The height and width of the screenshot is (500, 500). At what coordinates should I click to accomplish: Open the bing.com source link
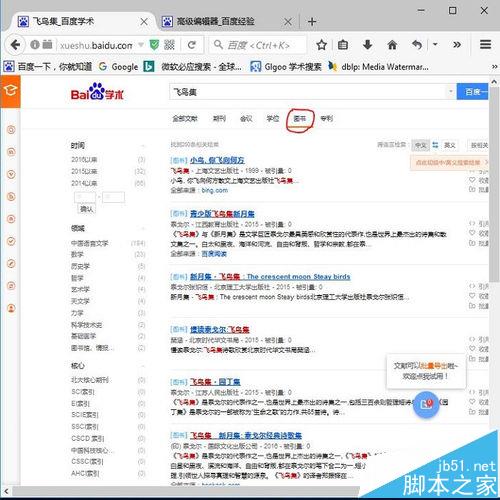[215, 190]
